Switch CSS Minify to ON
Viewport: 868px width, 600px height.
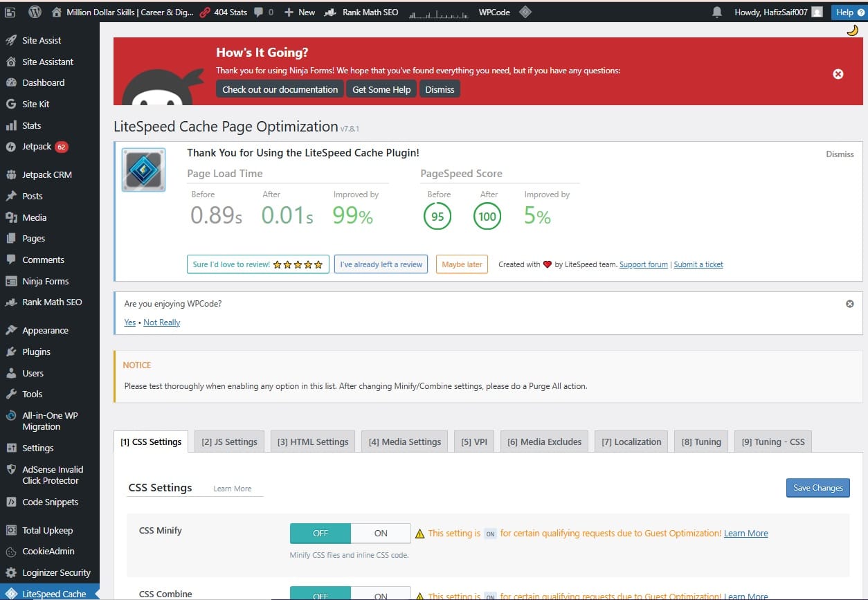381,533
